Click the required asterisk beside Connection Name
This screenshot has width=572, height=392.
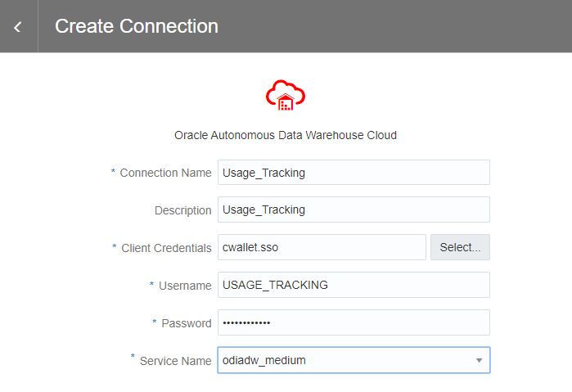[x=113, y=172]
